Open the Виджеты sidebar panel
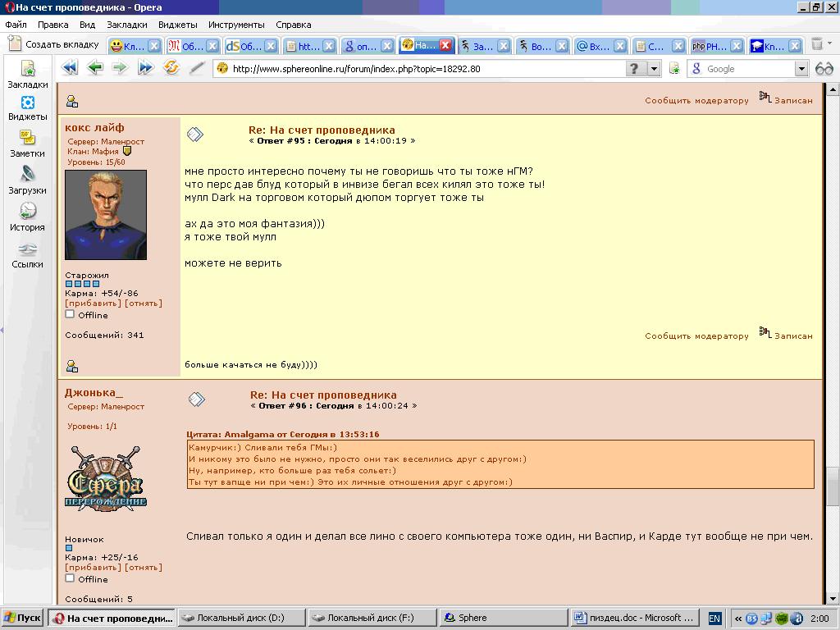 tap(27, 109)
